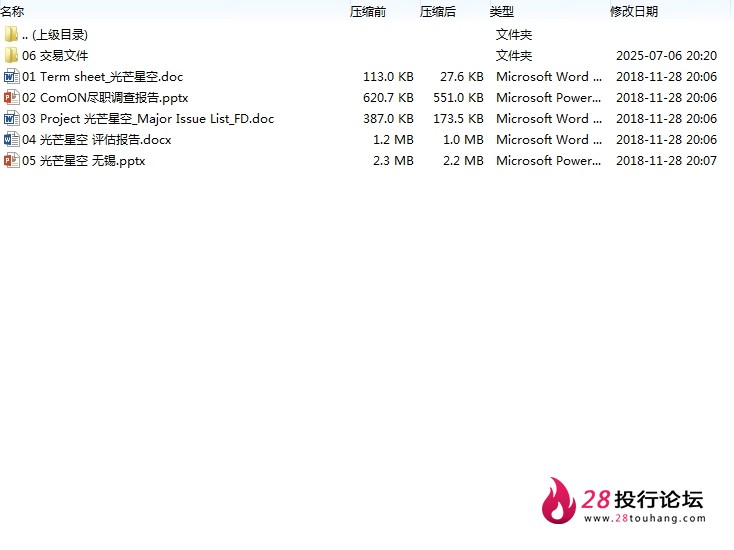
Task: Click the parent directory folder icon
Action: (x=11, y=34)
